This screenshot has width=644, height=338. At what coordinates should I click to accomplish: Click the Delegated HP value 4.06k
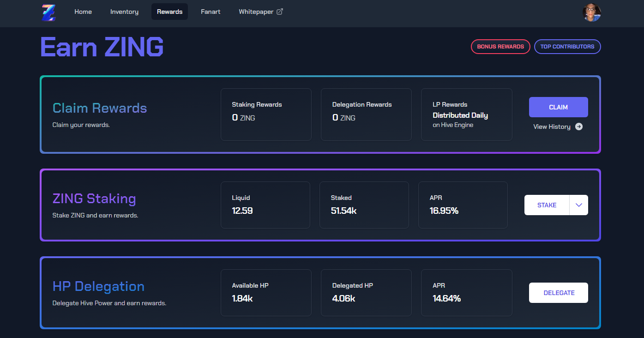[343, 299]
